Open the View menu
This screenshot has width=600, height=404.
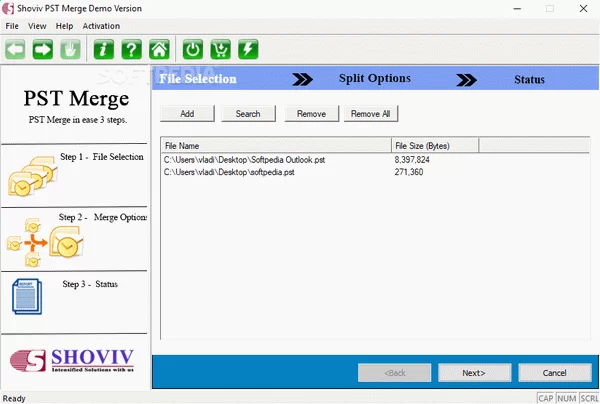pos(37,26)
